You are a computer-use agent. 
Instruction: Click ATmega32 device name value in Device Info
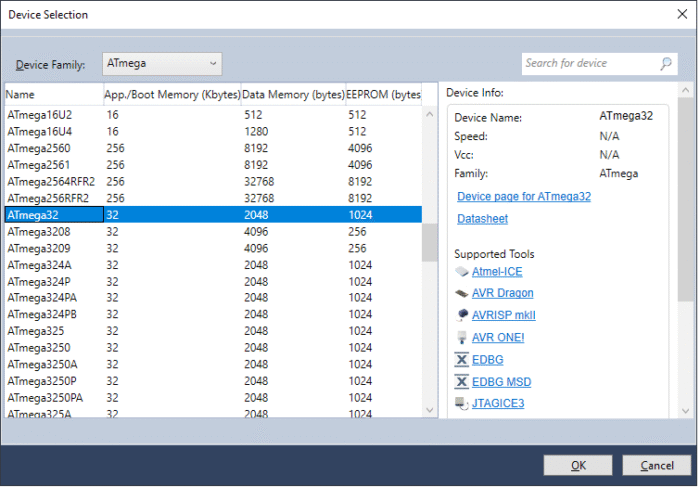[x=626, y=116]
